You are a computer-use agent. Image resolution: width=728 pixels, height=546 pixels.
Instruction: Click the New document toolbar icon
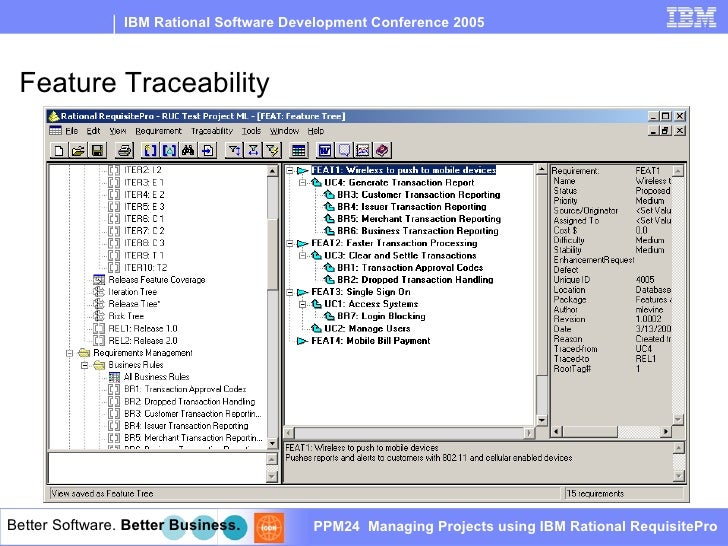[59, 150]
